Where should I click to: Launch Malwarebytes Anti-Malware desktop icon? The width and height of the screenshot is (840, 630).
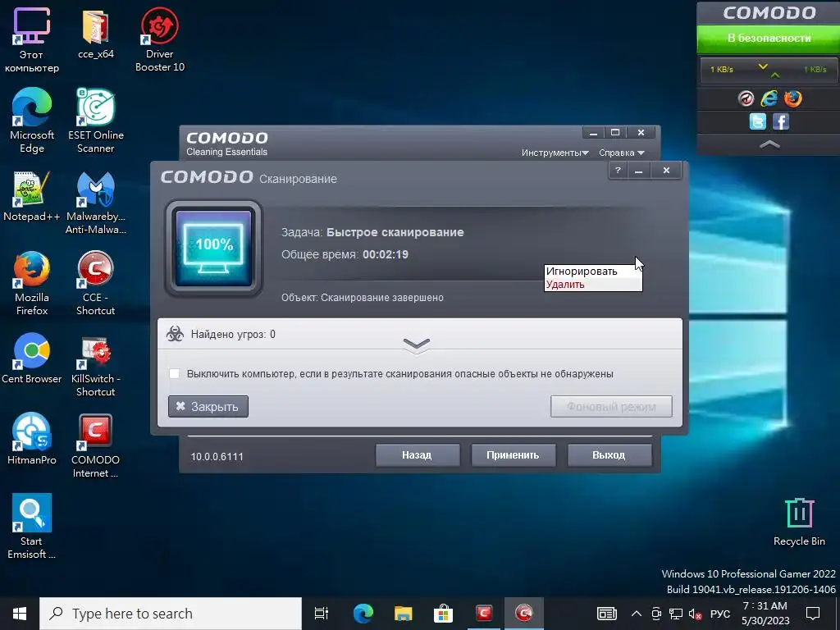coord(96,203)
